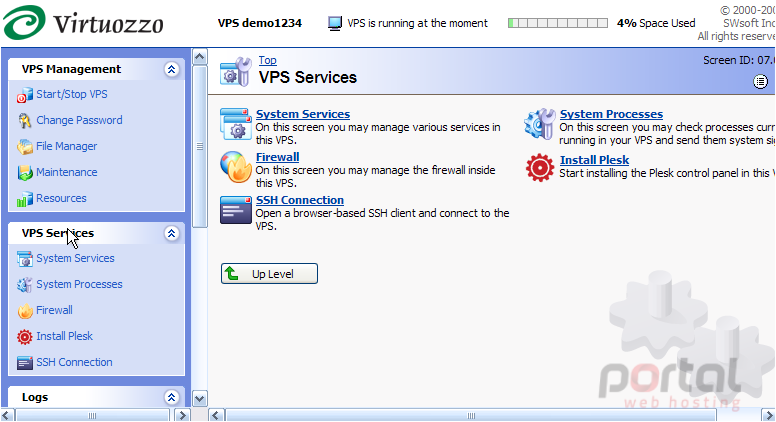
Task: Click 'VPS is running at the moment' text
Action: (417, 23)
